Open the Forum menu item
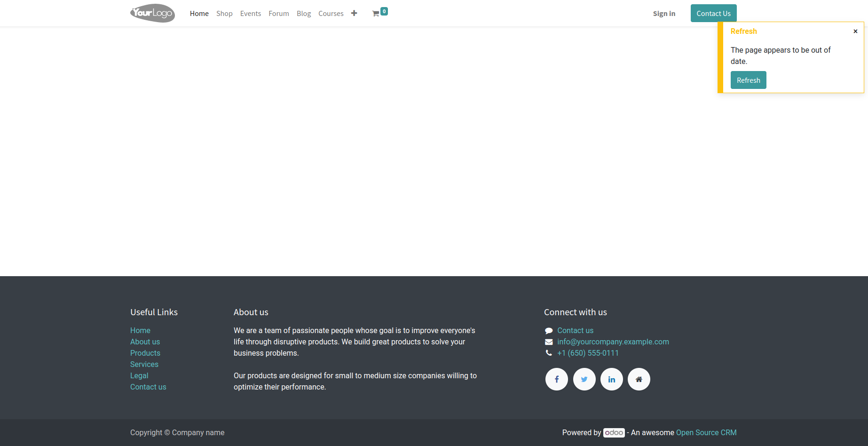This screenshot has height=446, width=868. [x=279, y=14]
